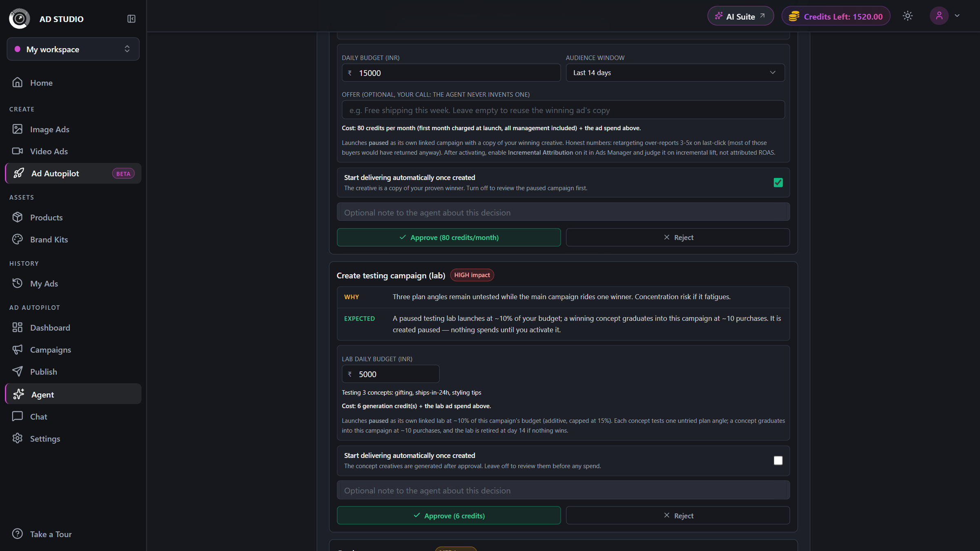Open Brand Kits in the sidebar
The image size is (980, 551).
[73, 239]
